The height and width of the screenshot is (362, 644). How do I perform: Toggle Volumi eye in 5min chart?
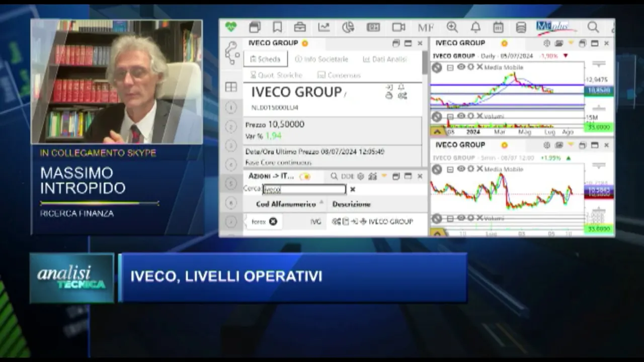tap(461, 218)
